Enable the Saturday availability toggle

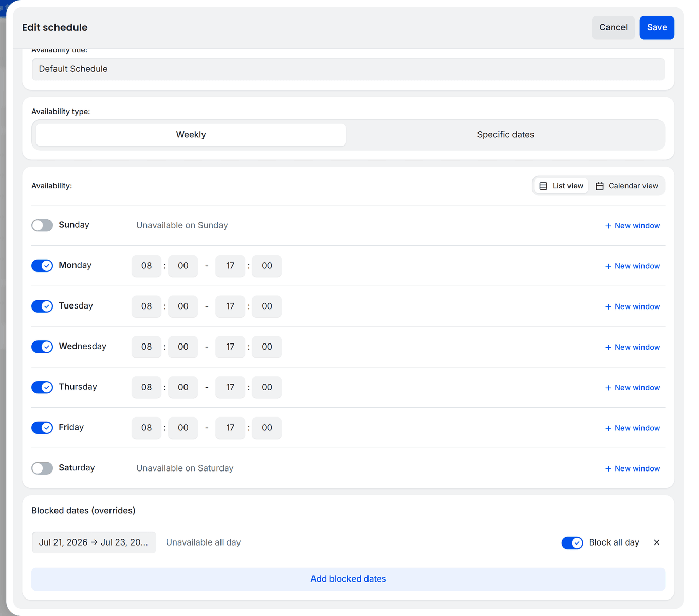(42, 468)
